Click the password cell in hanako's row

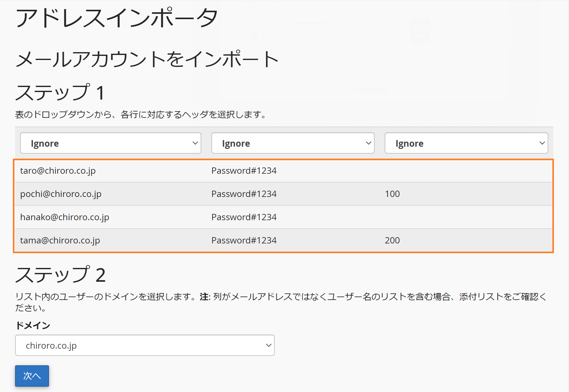pyautogui.click(x=244, y=217)
